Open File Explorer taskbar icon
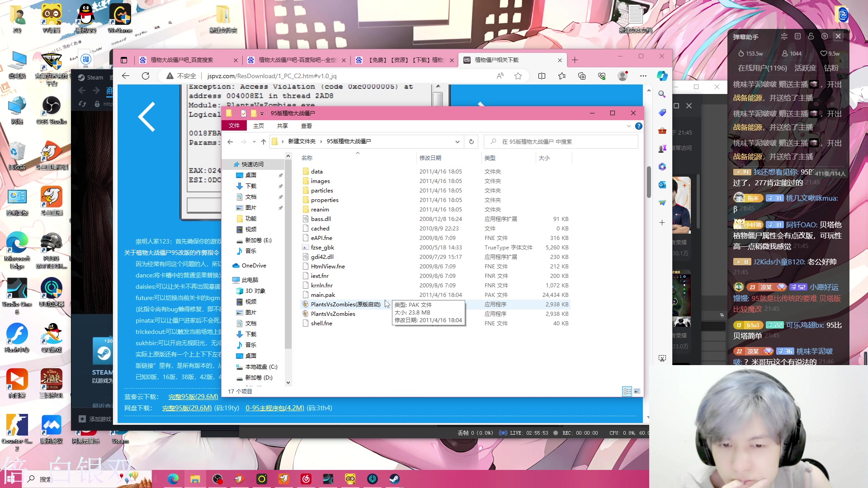Screen dimensions: 868x488 point(195,479)
